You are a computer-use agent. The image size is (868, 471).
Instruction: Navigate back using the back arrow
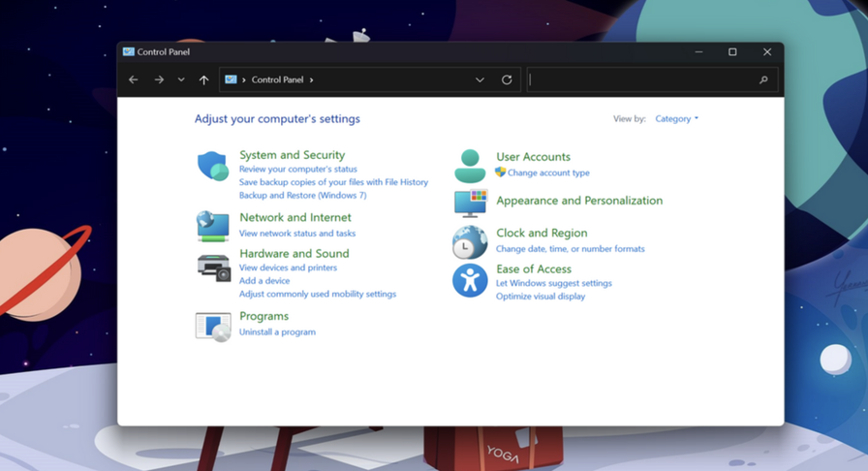(134, 80)
